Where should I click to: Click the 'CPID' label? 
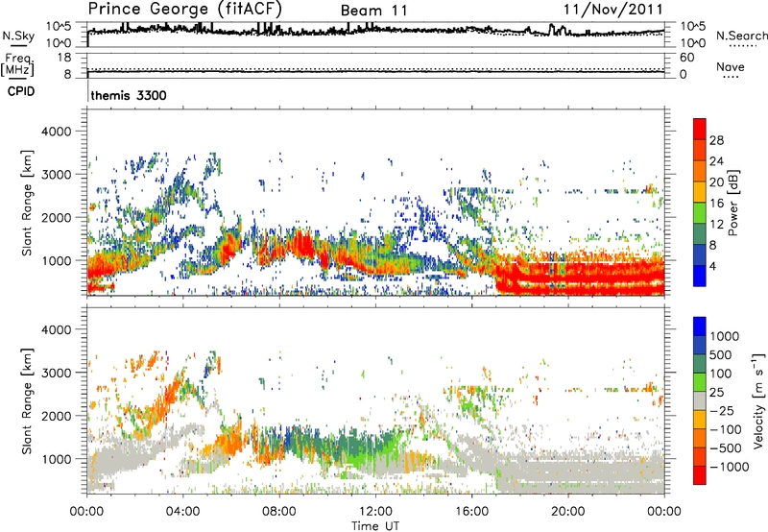pos(21,91)
